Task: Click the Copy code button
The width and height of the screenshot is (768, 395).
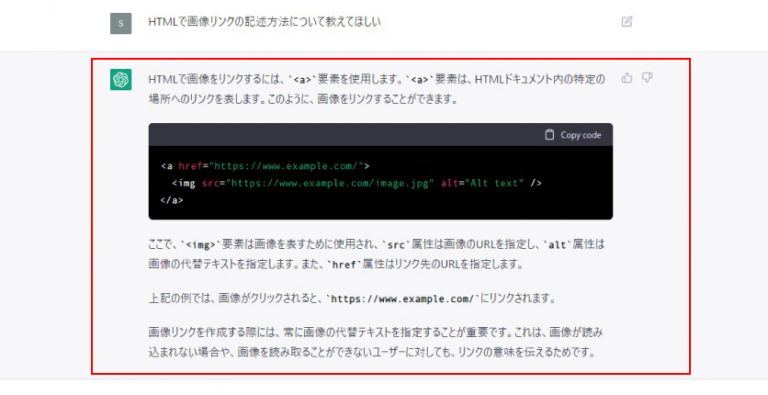Action: click(x=573, y=135)
